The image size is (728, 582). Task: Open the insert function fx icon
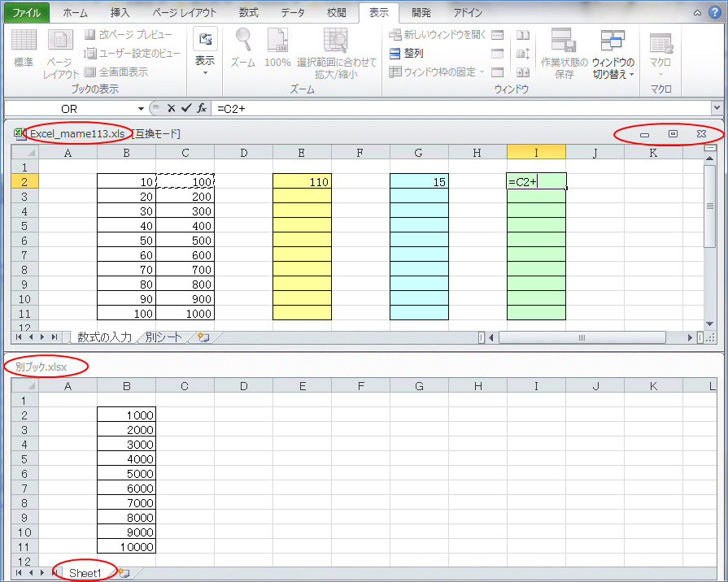(202, 107)
